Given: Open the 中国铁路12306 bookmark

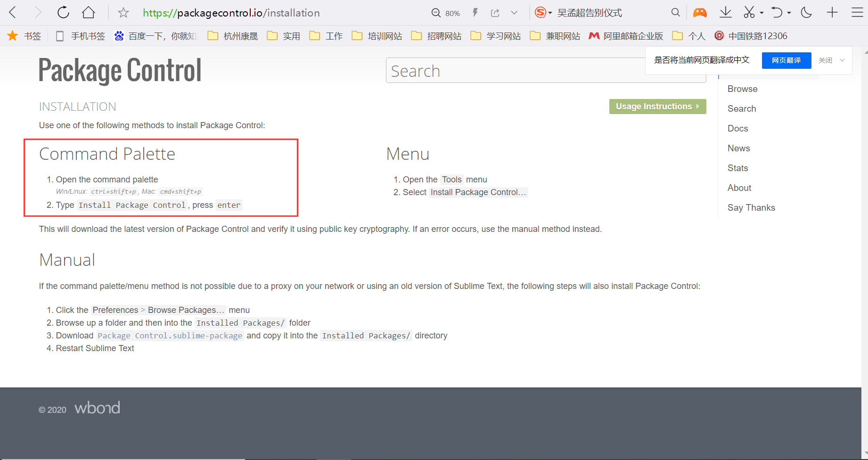Looking at the screenshot, I should tap(751, 36).
